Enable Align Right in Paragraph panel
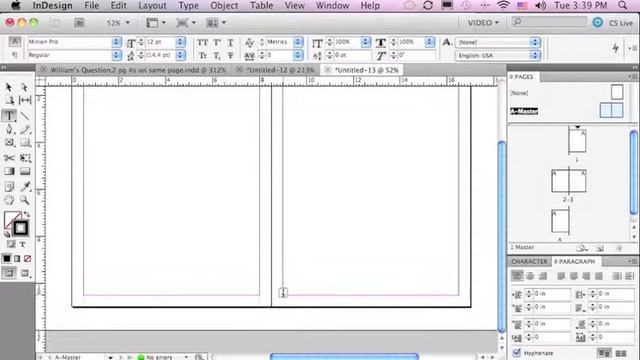The height and width of the screenshot is (360, 640). point(543,276)
